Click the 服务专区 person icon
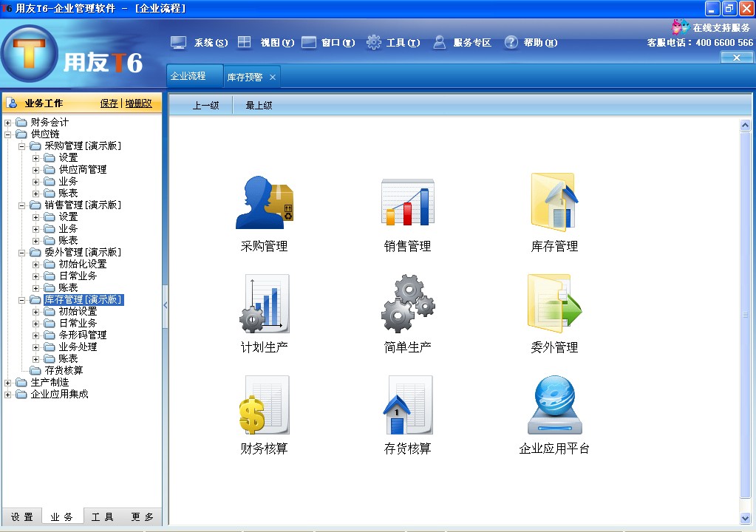The image size is (756, 532). tap(439, 42)
